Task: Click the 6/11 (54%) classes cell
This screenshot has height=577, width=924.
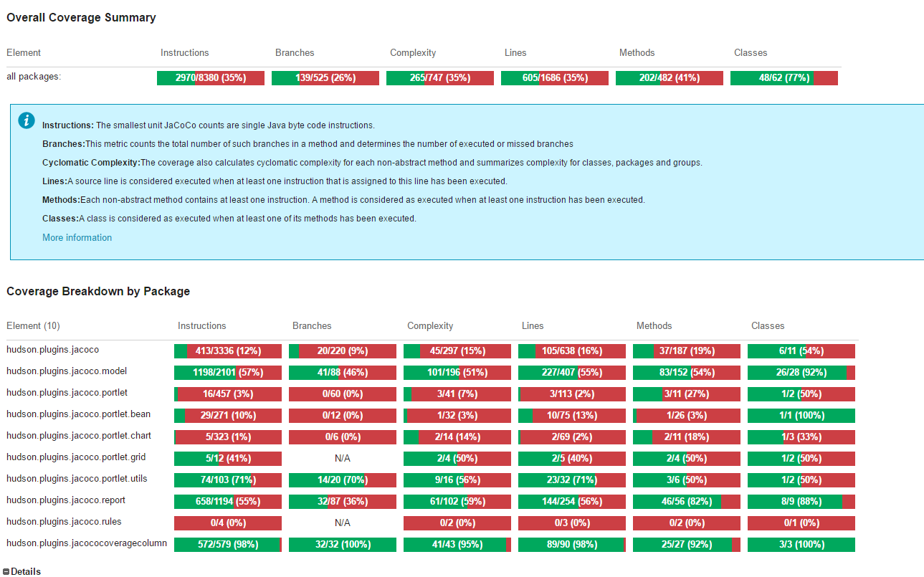Action: tap(801, 351)
